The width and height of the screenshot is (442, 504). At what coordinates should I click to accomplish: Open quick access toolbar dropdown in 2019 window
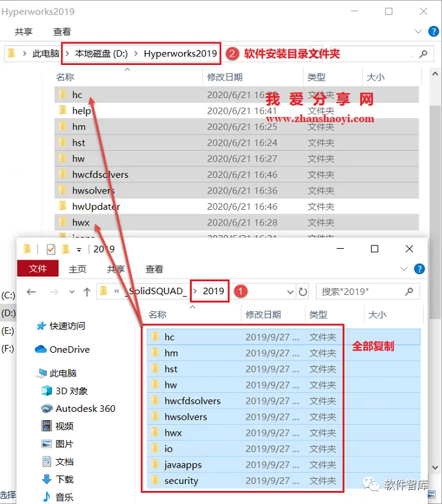(x=79, y=249)
